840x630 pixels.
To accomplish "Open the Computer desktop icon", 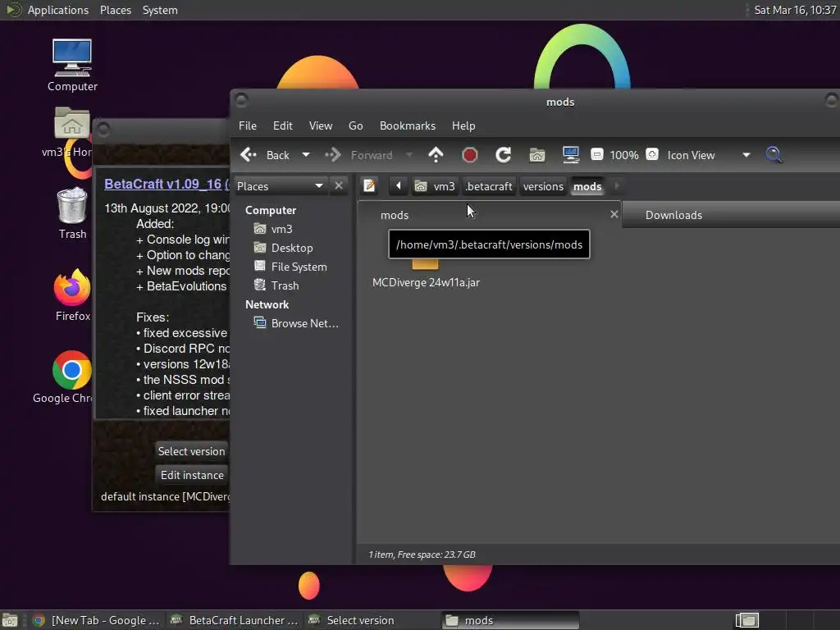I will coord(72,66).
